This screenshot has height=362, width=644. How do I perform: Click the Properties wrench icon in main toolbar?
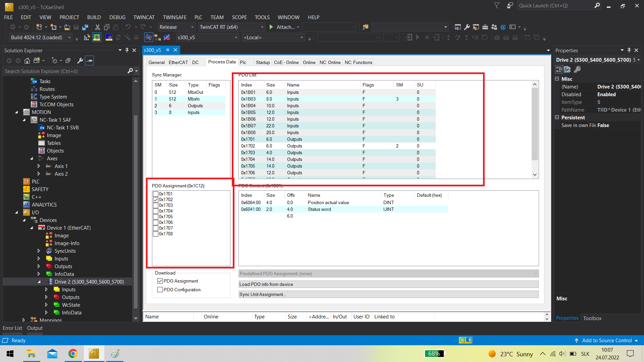click(467, 27)
